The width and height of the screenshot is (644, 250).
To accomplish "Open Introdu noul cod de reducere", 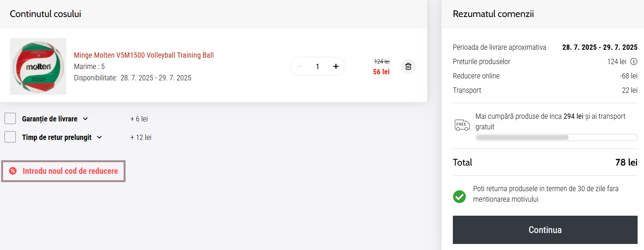I will [70, 171].
